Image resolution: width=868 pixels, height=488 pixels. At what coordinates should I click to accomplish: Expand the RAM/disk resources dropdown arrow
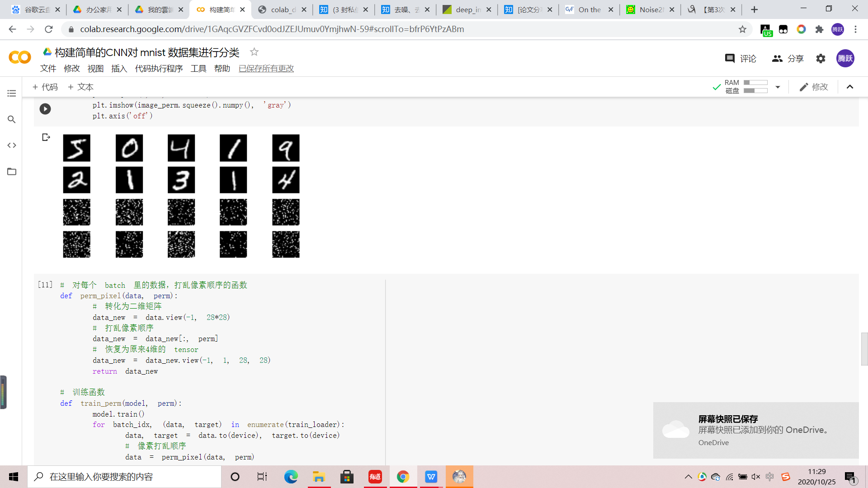(778, 87)
